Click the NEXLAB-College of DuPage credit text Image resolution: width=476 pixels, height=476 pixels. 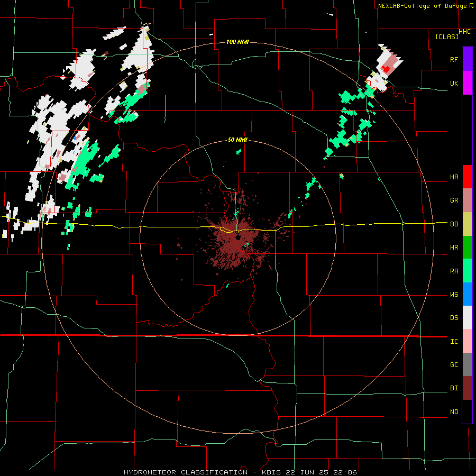pyautogui.click(x=422, y=6)
